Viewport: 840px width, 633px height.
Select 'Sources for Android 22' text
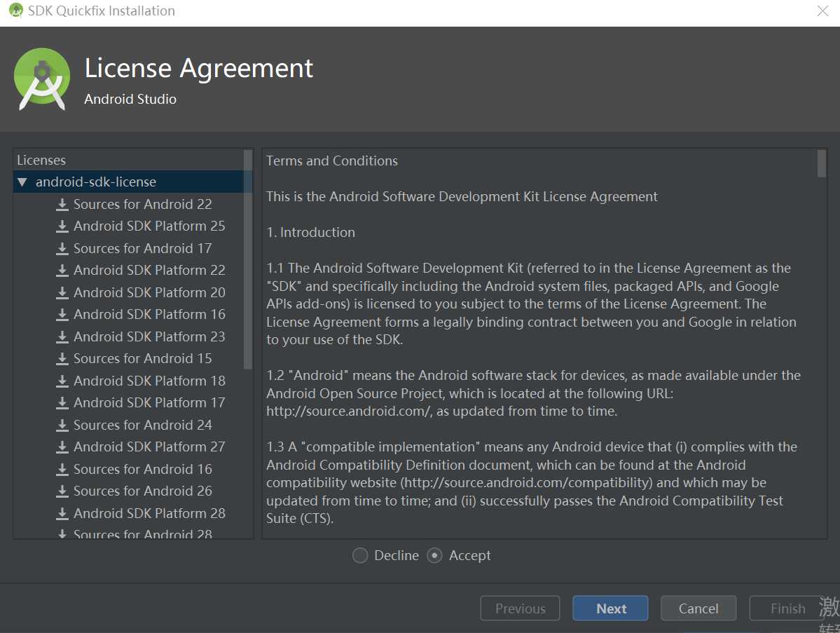pos(142,204)
